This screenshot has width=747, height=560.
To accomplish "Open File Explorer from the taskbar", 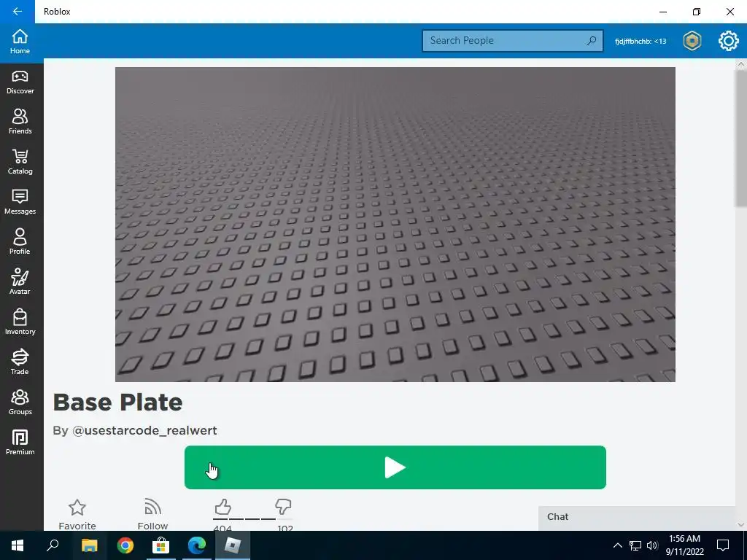I will 89,545.
